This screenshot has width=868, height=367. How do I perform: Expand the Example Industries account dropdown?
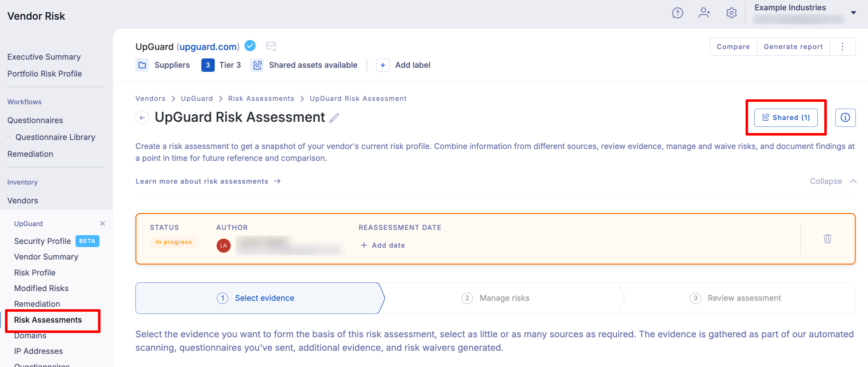(853, 12)
